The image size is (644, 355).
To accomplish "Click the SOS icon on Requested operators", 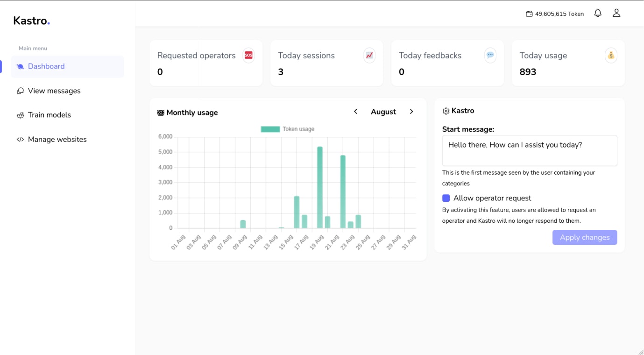I will [x=248, y=55].
